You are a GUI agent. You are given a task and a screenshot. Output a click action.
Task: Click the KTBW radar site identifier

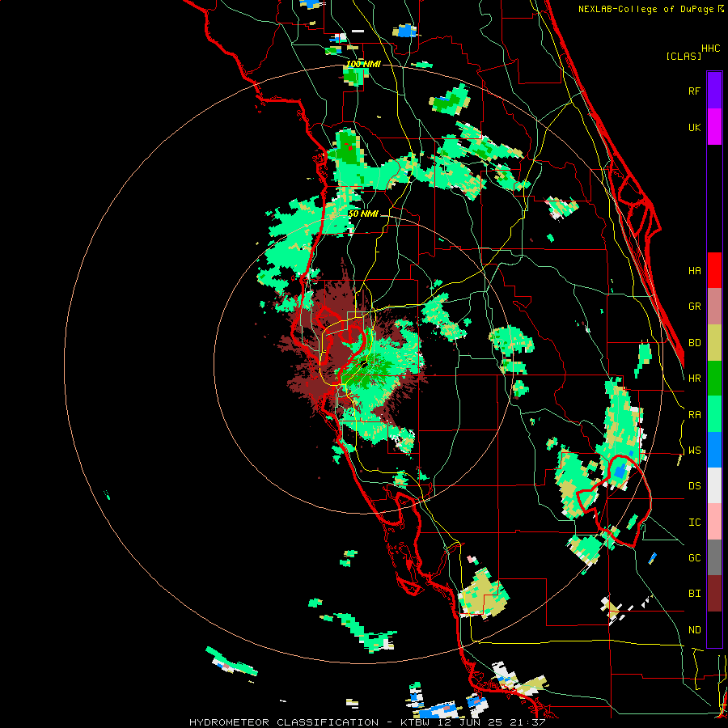417,722
